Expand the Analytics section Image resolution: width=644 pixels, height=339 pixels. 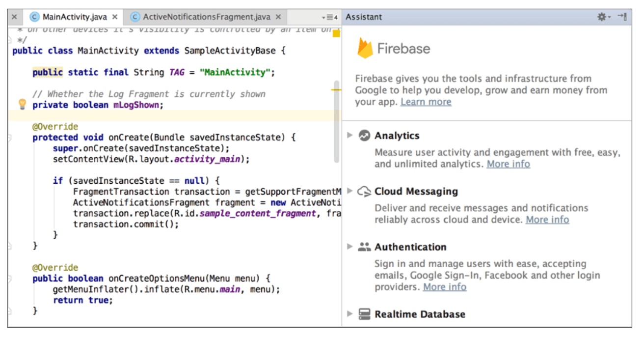[349, 135]
